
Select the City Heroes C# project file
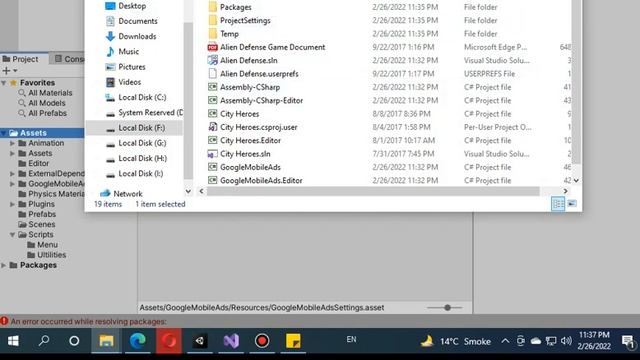(x=239, y=114)
